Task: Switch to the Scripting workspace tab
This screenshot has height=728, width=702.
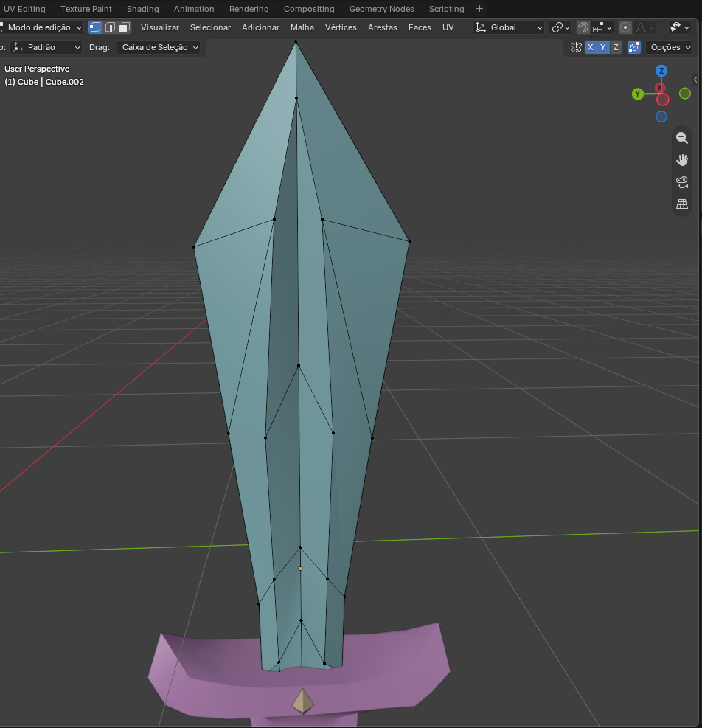Action: click(446, 9)
